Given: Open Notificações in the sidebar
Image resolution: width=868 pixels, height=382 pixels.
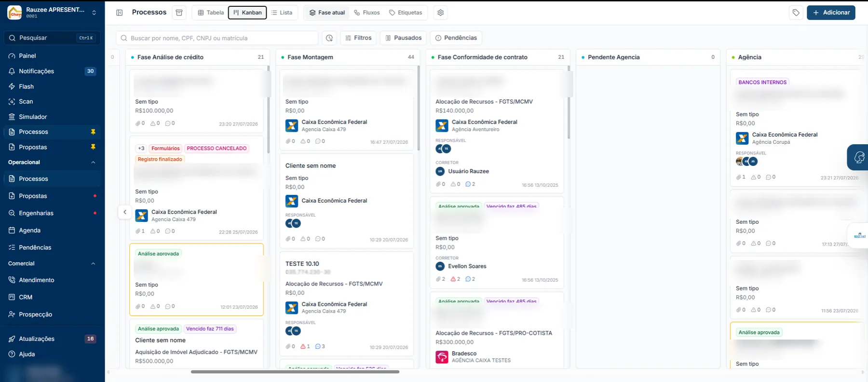Looking at the screenshot, I should click(x=52, y=71).
